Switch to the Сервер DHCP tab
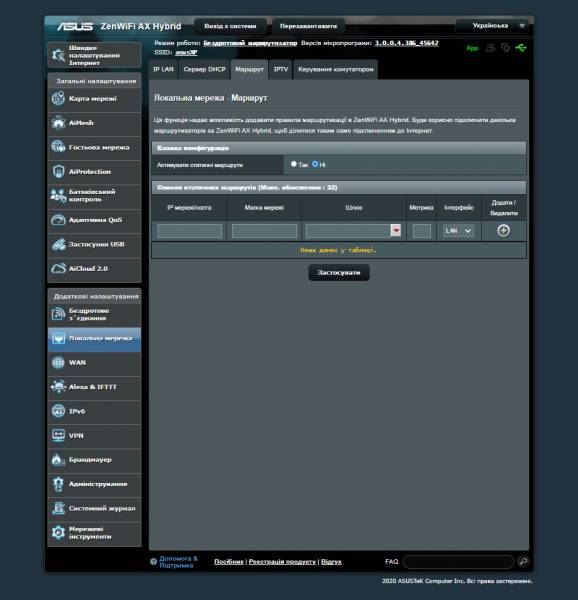The width and height of the screenshot is (578, 600). pyautogui.click(x=204, y=69)
